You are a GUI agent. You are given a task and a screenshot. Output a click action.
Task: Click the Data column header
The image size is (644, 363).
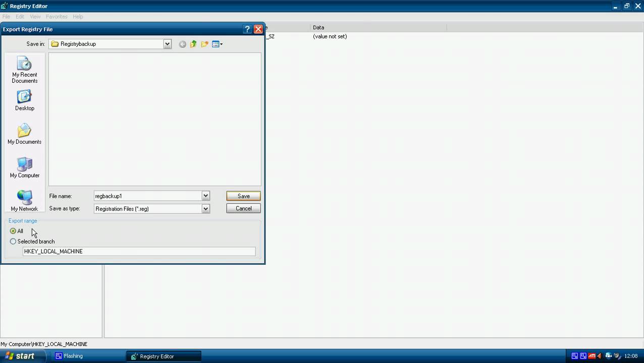[x=379, y=27]
